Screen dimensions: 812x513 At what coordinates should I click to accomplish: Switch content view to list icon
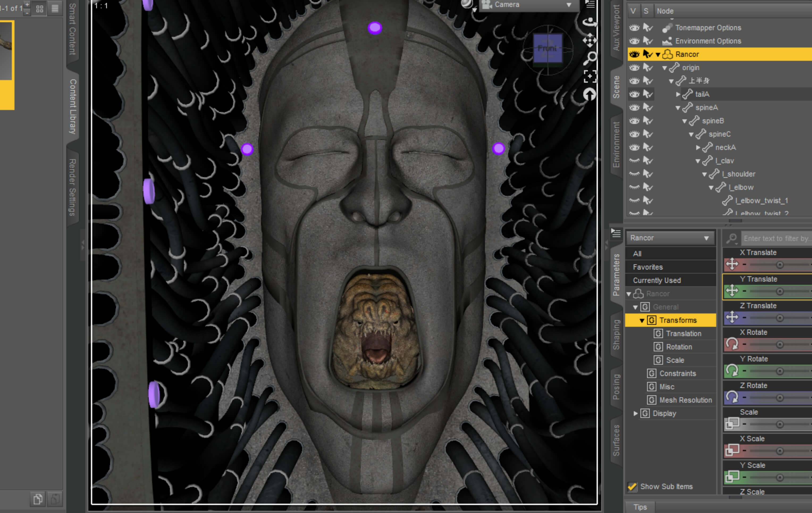point(55,9)
